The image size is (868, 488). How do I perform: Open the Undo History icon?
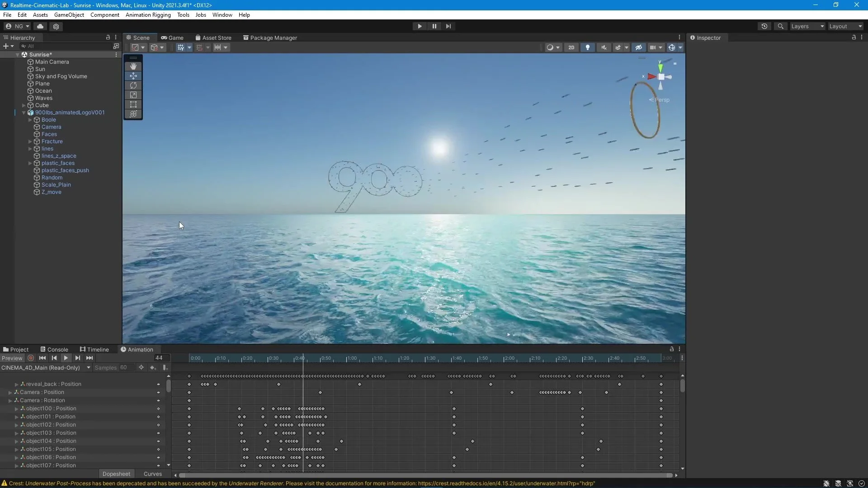(764, 26)
